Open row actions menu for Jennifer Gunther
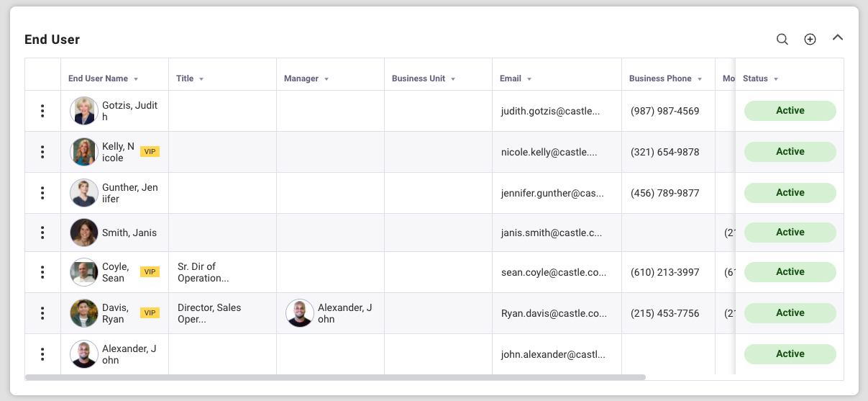Image resolution: width=868 pixels, height=401 pixels. point(42,193)
